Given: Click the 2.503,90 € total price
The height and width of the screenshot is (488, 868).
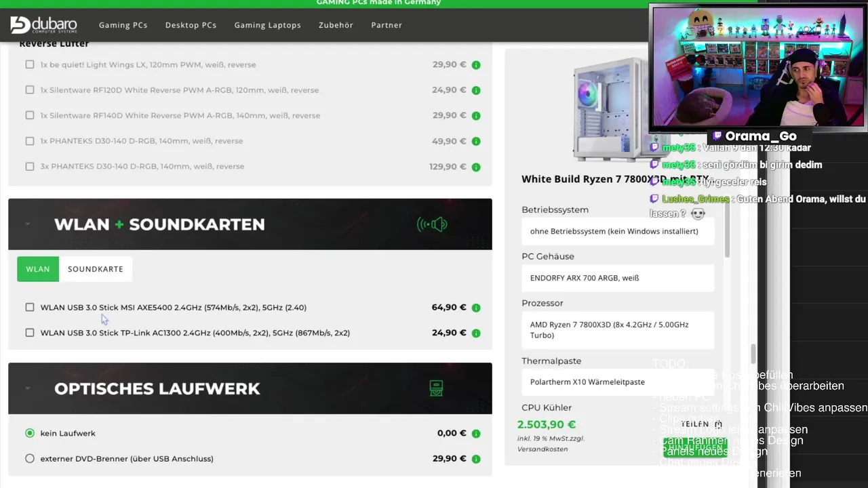Looking at the screenshot, I should click(547, 425).
